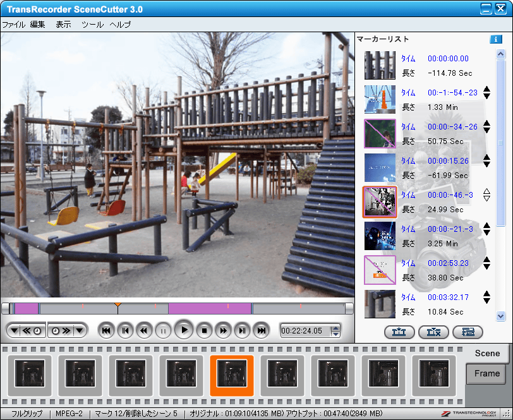Image resolution: width=513 pixels, height=420 pixels.
Task: Select the blue thumbnail at 00:00:15.26
Action: click(x=380, y=168)
